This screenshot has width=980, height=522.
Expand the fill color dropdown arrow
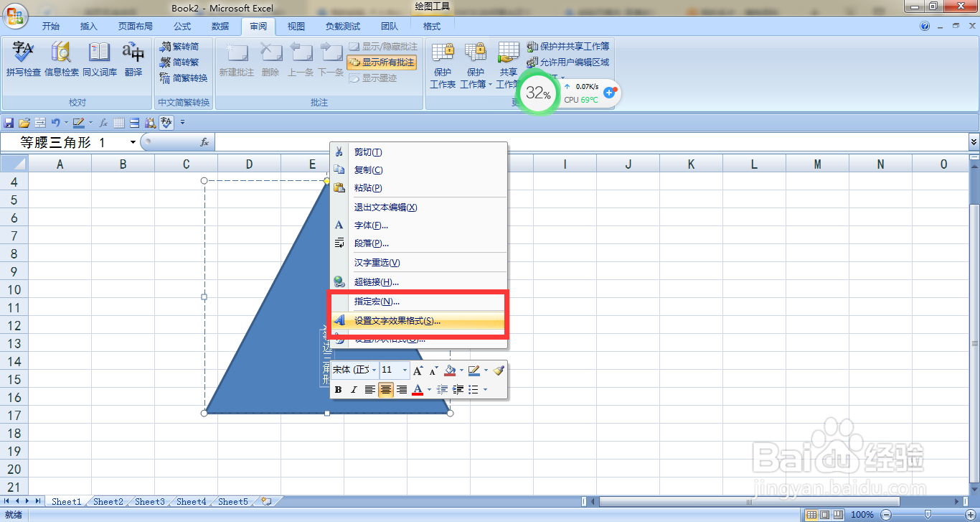coord(461,370)
